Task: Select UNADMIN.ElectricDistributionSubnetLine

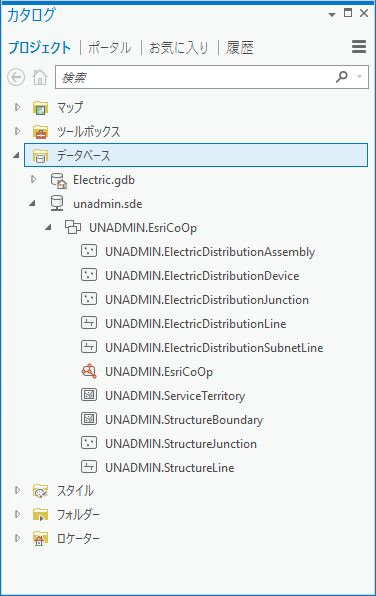Action: pyautogui.click(x=214, y=347)
